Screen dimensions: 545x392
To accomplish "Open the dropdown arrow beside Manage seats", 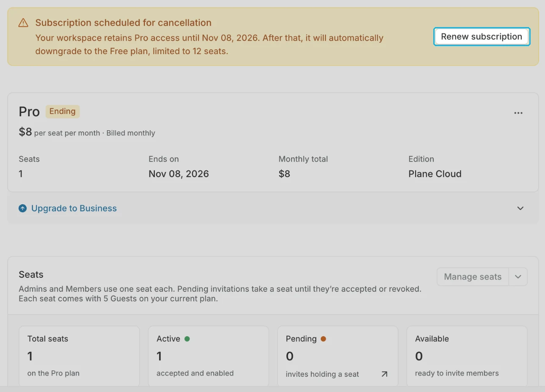I will 518,277.
